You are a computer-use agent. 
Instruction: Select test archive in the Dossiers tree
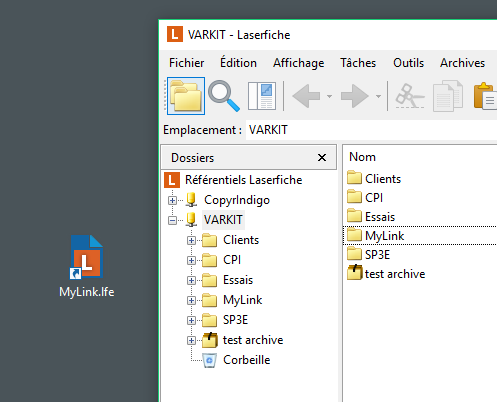pos(253,340)
